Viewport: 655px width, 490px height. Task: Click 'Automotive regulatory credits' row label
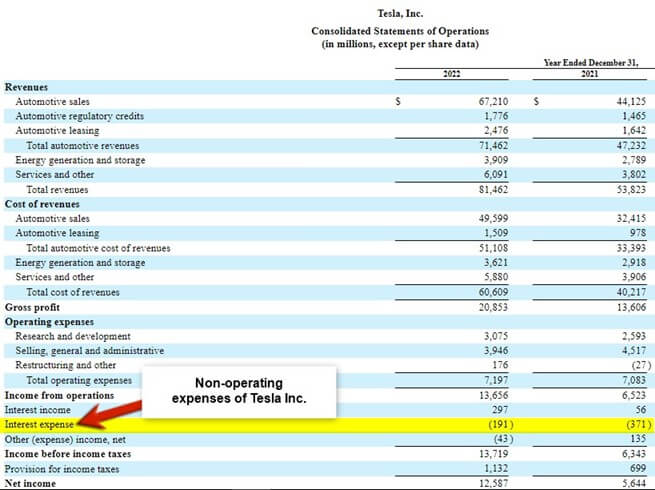tap(80, 116)
